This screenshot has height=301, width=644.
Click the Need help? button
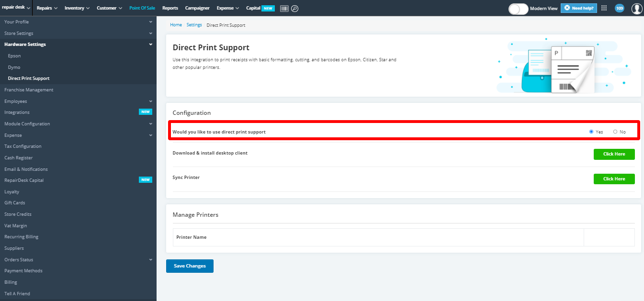click(579, 8)
